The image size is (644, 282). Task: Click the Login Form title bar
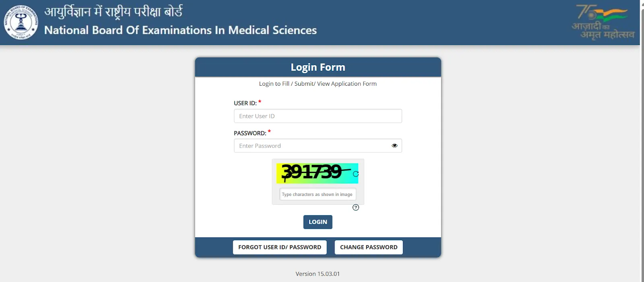pyautogui.click(x=318, y=67)
